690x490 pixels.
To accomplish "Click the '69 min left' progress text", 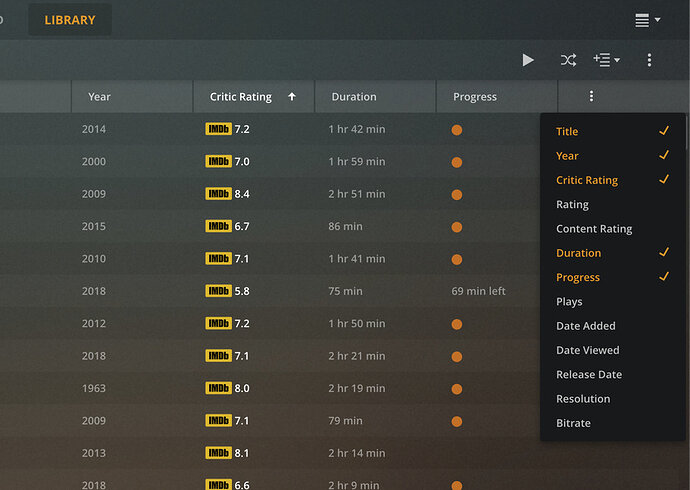I will tap(478, 291).
